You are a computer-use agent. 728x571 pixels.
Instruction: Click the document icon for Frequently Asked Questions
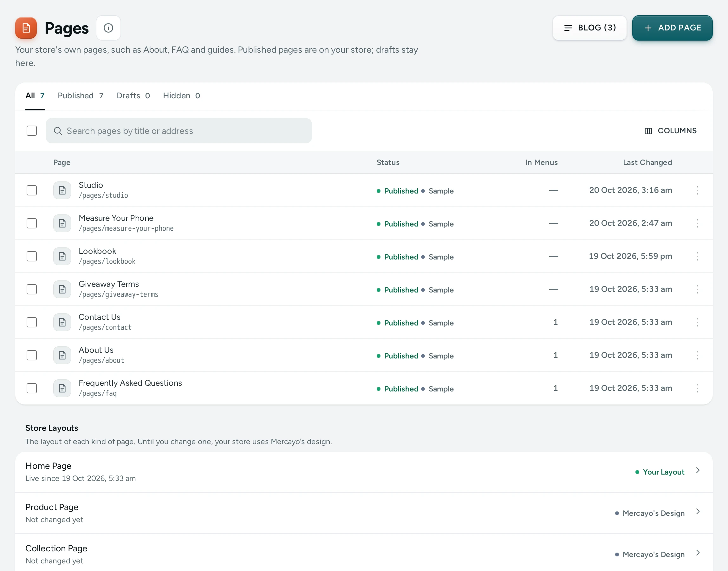point(62,388)
